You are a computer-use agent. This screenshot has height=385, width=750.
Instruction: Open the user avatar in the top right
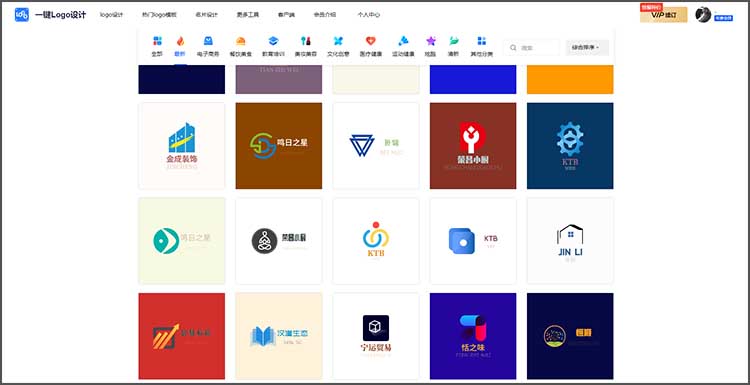pos(703,14)
